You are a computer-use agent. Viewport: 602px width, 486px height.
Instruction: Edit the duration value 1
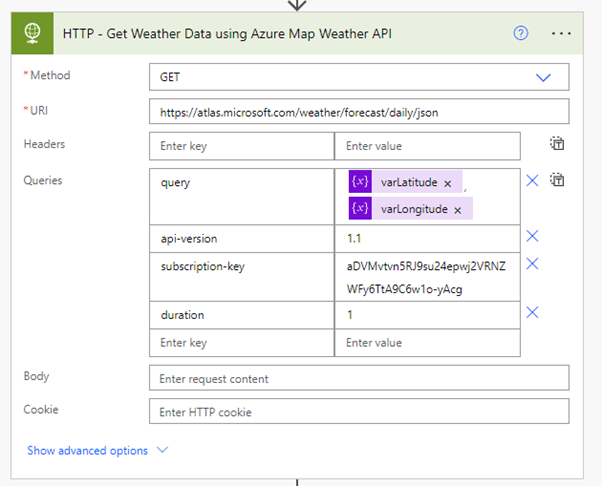(x=427, y=315)
